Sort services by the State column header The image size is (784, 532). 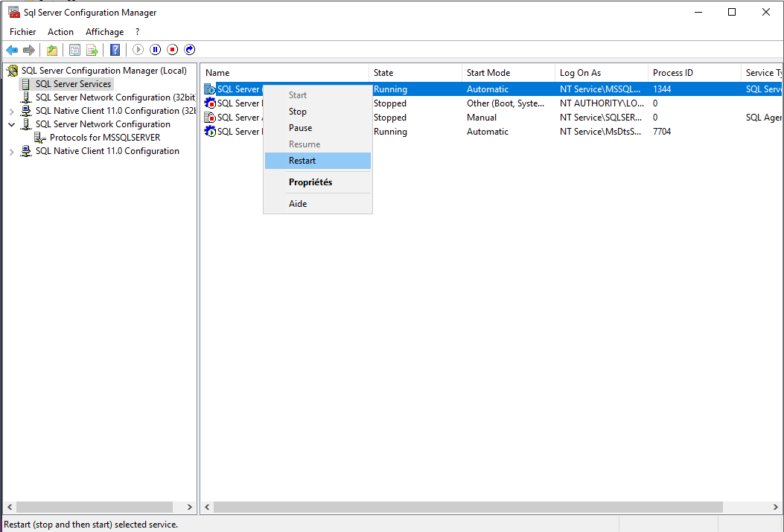(x=415, y=73)
